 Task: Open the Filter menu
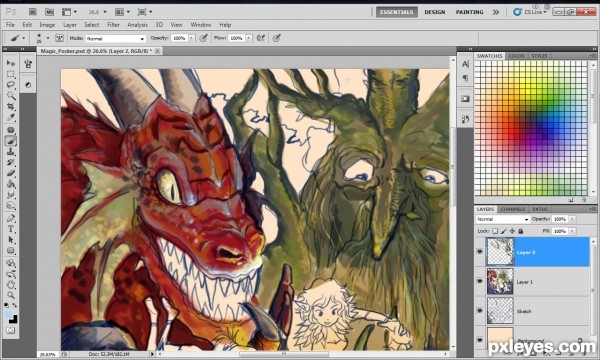tap(113, 25)
